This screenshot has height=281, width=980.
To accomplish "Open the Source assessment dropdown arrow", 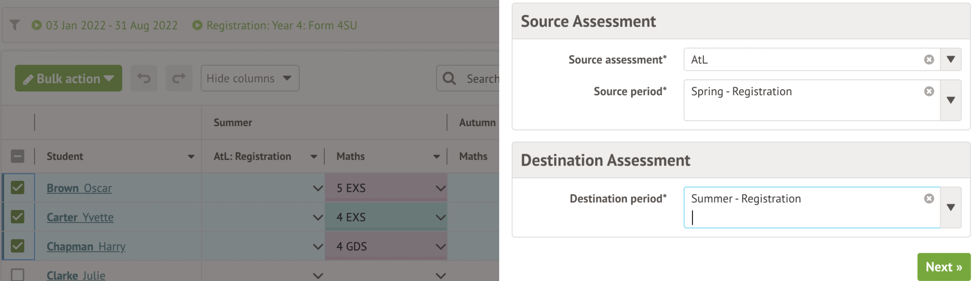I will click(951, 60).
